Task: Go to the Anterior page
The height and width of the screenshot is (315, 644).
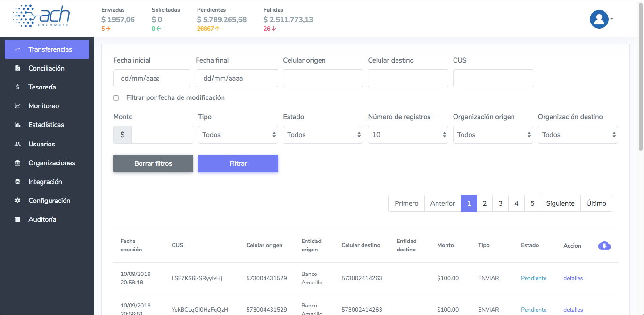Action: point(443,203)
